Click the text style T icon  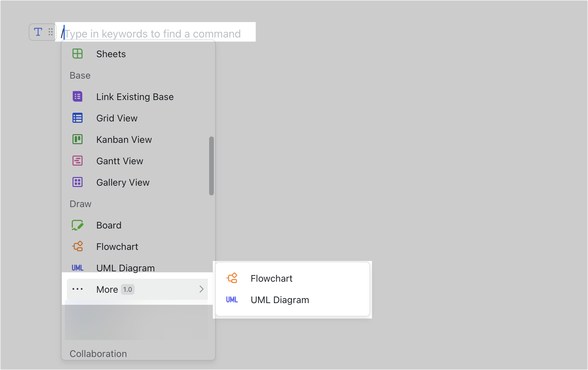point(38,32)
